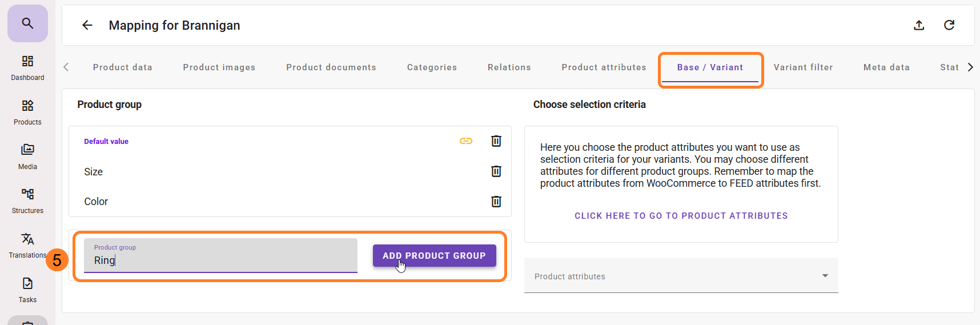The height and width of the screenshot is (325, 980).
Task: Click the refresh icon in header
Action: pyautogui.click(x=949, y=25)
